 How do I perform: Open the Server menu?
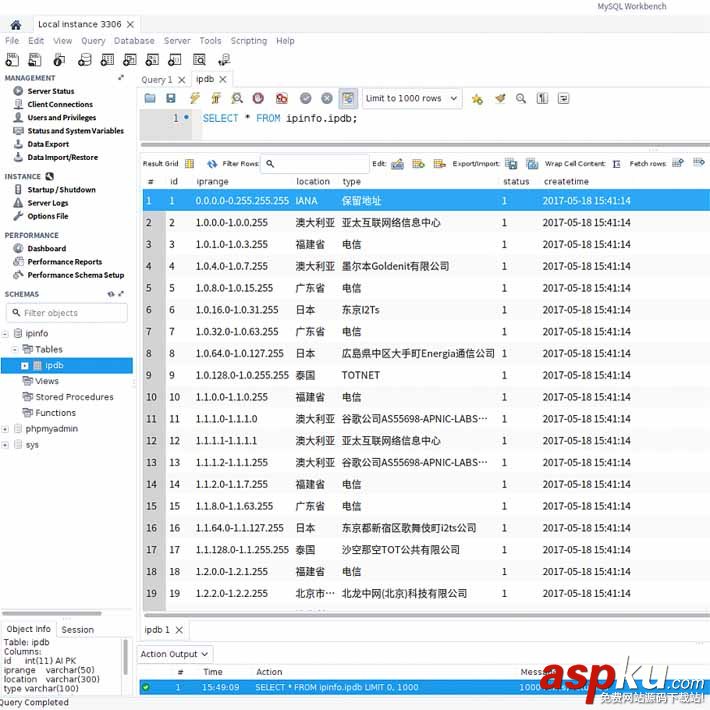[177, 41]
